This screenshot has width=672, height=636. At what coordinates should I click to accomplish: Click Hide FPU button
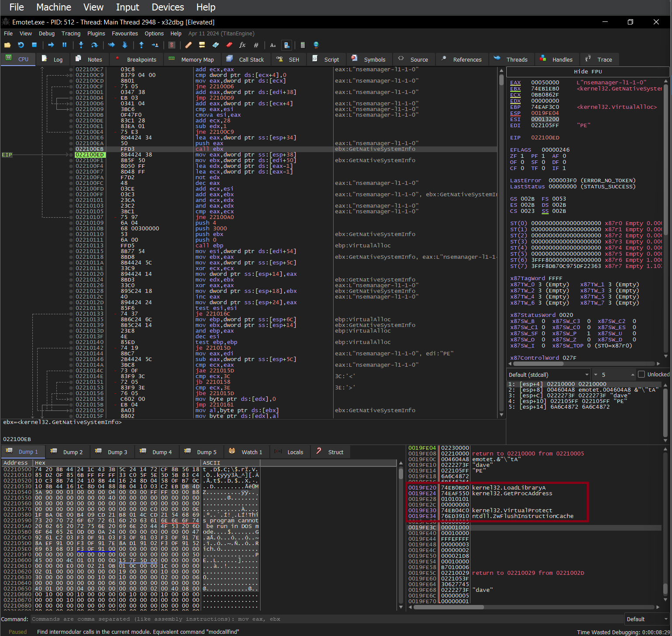588,72
